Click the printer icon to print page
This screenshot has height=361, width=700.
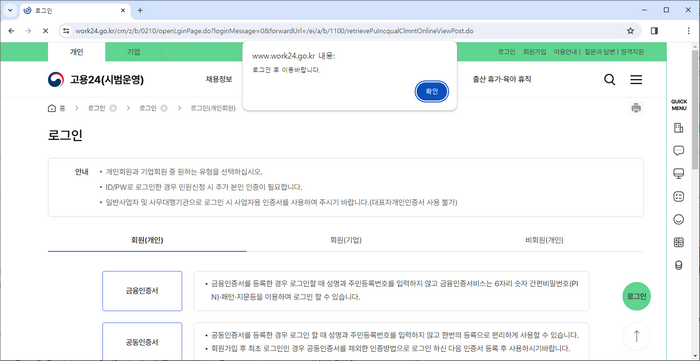point(636,108)
